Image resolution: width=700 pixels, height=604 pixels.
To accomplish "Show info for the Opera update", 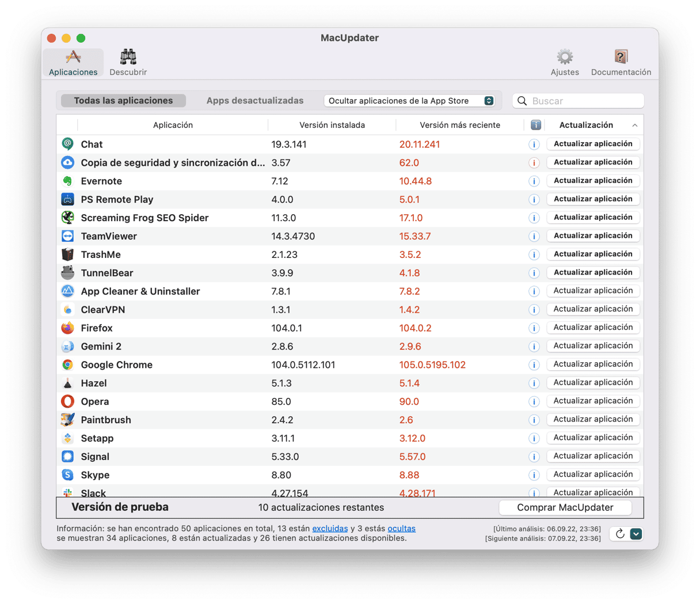I will tap(534, 402).
